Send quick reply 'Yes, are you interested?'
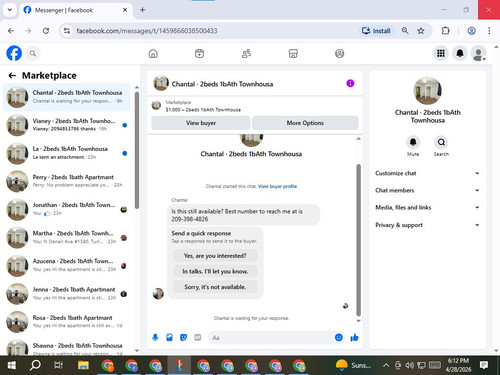Screen dimensions: 500x375 pyautogui.click(x=215, y=256)
